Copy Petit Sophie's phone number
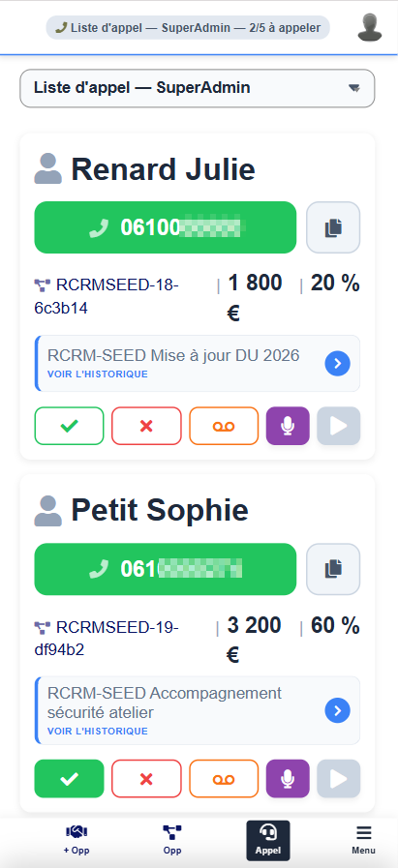Viewport: 398px width, 868px height. [333, 569]
